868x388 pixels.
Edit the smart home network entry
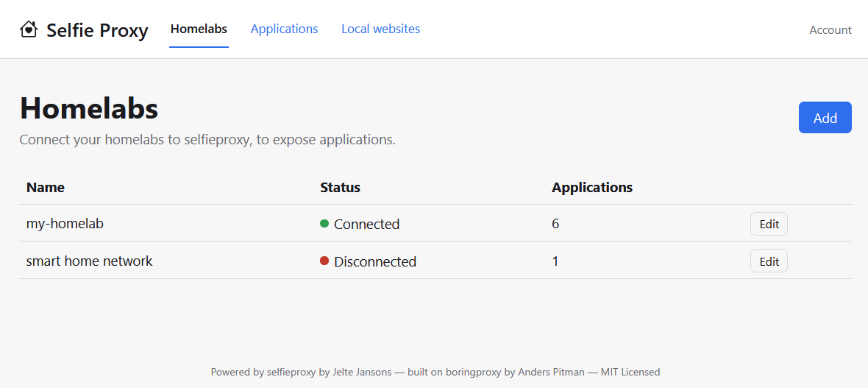pos(769,261)
